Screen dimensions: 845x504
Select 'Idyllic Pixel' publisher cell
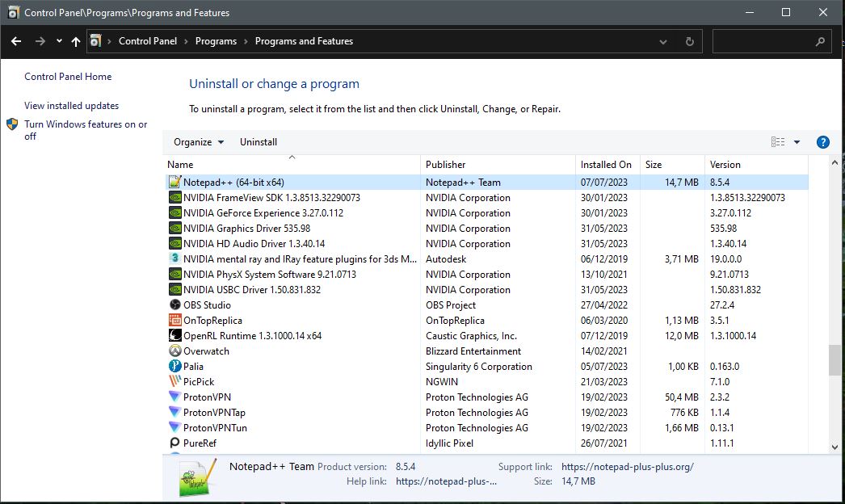449,443
